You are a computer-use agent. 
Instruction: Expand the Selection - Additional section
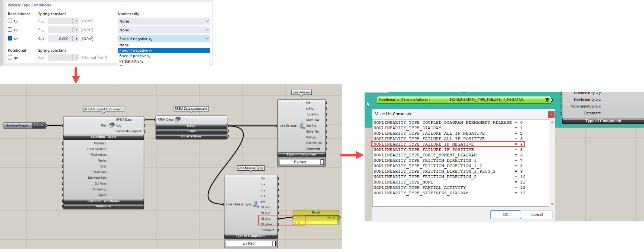103,201
